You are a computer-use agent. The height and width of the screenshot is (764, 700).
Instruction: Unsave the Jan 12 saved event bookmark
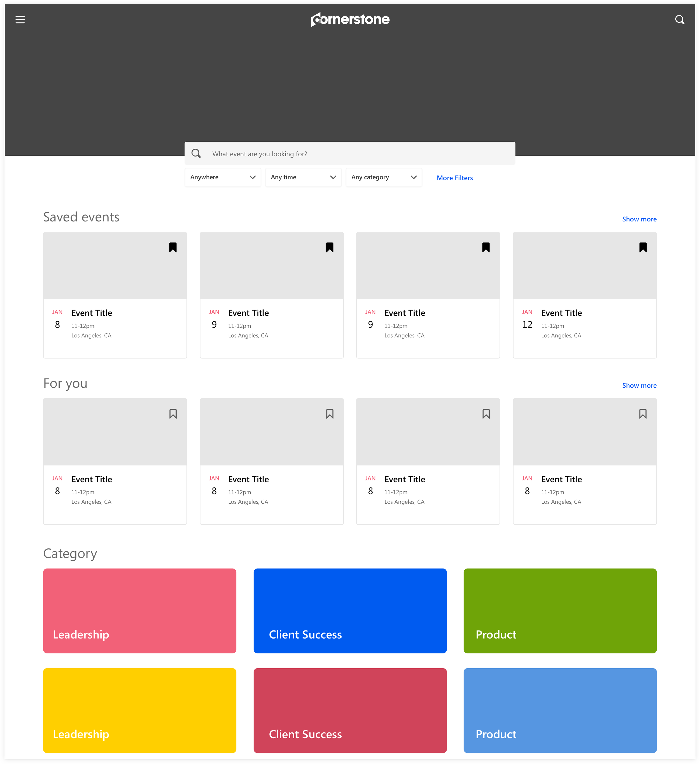643,247
